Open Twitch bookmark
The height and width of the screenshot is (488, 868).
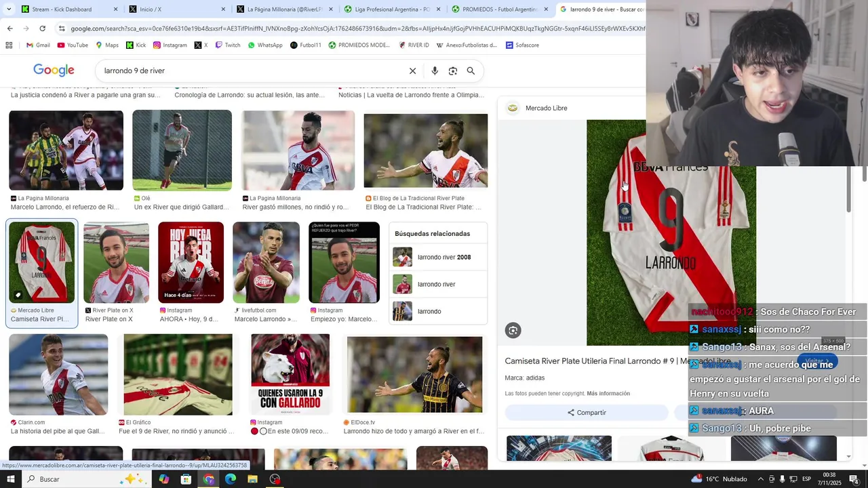[227, 45]
